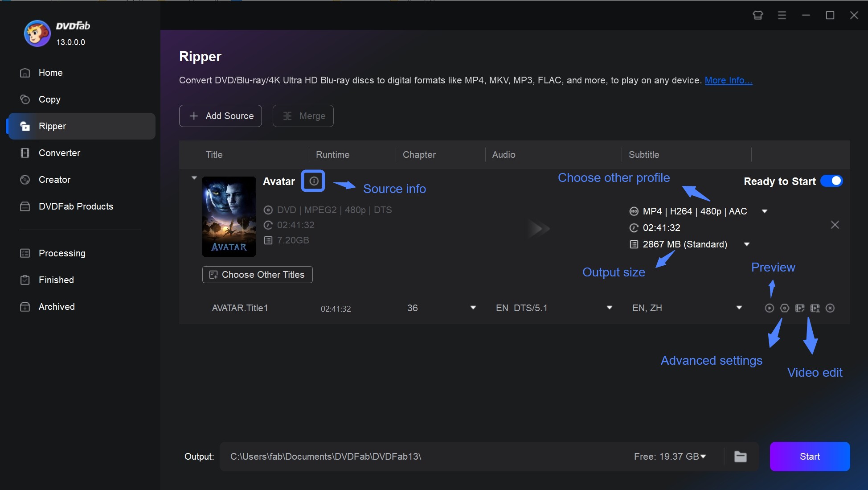Screen dimensions: 868x490
Task: Expand the Audio track dropdown for AVATAR.Title1
Action: (x=609, y=308)
